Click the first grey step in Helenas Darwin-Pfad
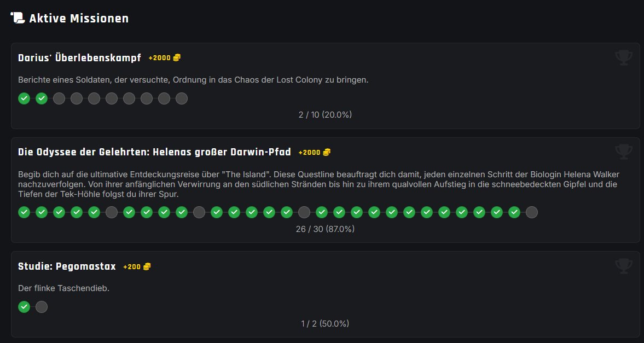Image resolution: width=644 pixels, height=343 pixels. point(112,212)
